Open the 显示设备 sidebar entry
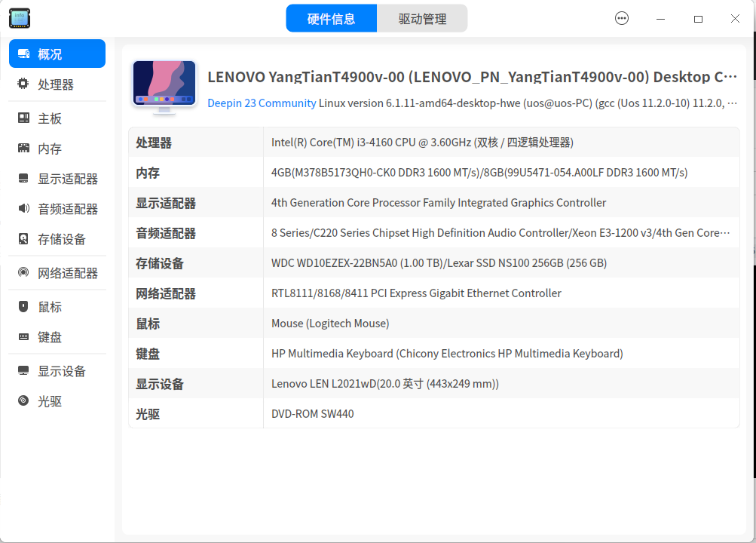Screen dimensions: 756x543 pos(57,371)
